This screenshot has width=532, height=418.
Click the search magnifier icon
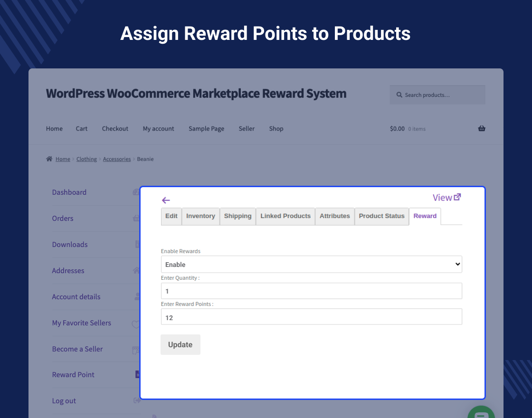399,95
